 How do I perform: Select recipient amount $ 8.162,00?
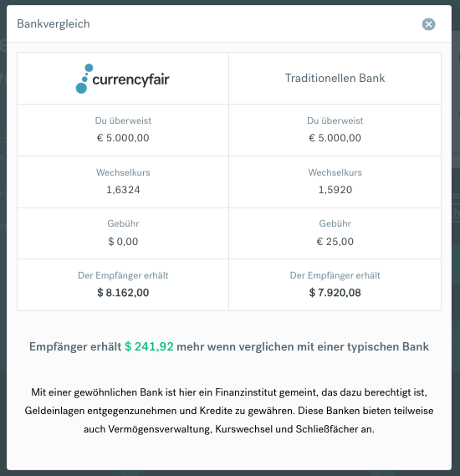click(x=123, y=293)
